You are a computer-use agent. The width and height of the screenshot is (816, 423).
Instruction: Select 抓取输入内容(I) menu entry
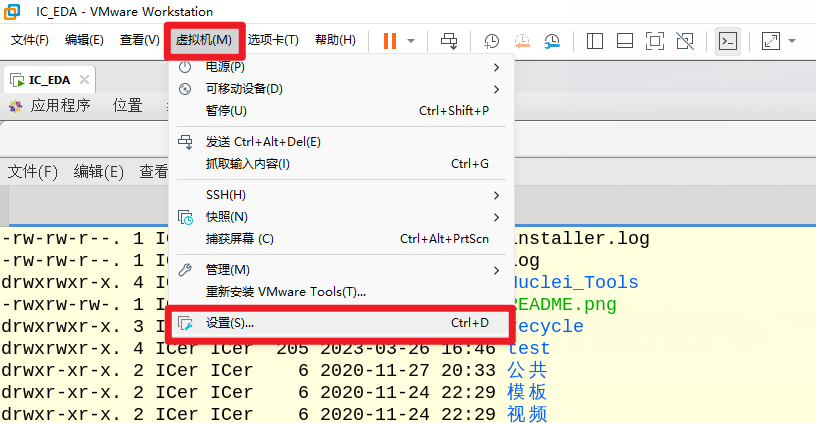(x=341, y=164)
